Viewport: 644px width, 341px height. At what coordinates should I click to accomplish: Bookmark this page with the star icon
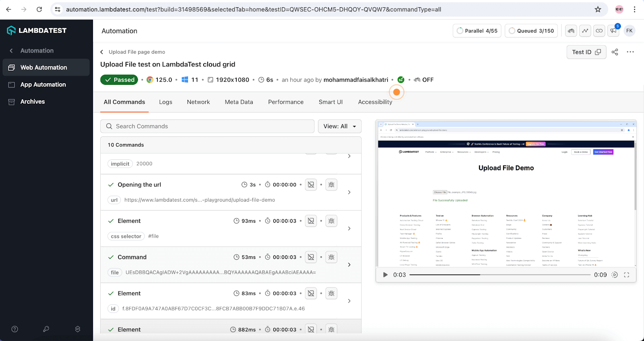click(598, 9)
